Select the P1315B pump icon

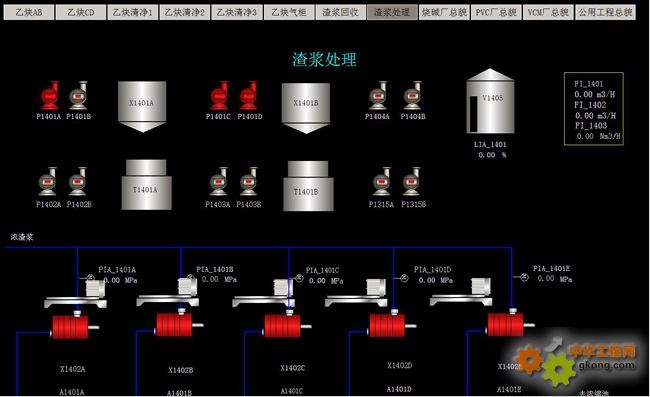click(412, 182)
